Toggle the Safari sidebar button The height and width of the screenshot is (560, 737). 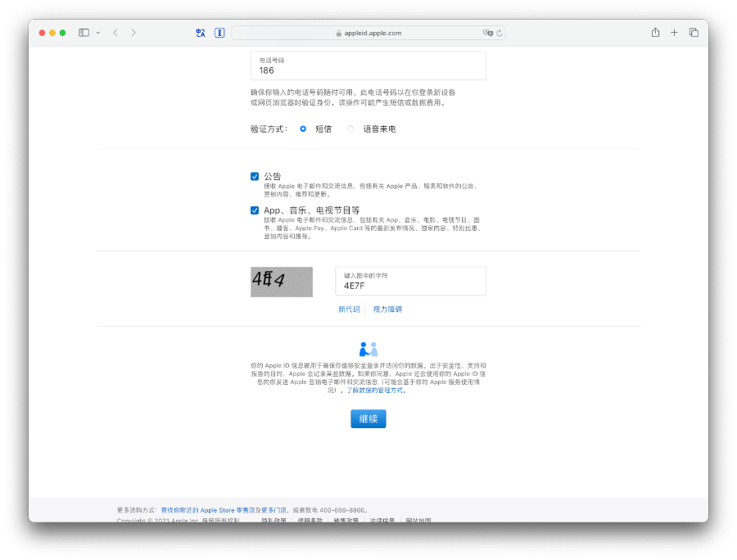(x=84, y=33)
